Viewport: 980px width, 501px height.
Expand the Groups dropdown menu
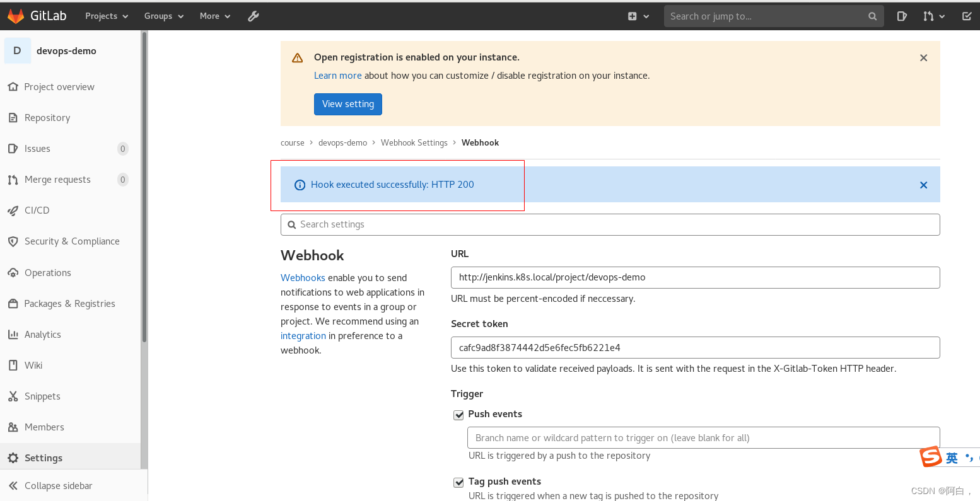click(x=164, y=16)
